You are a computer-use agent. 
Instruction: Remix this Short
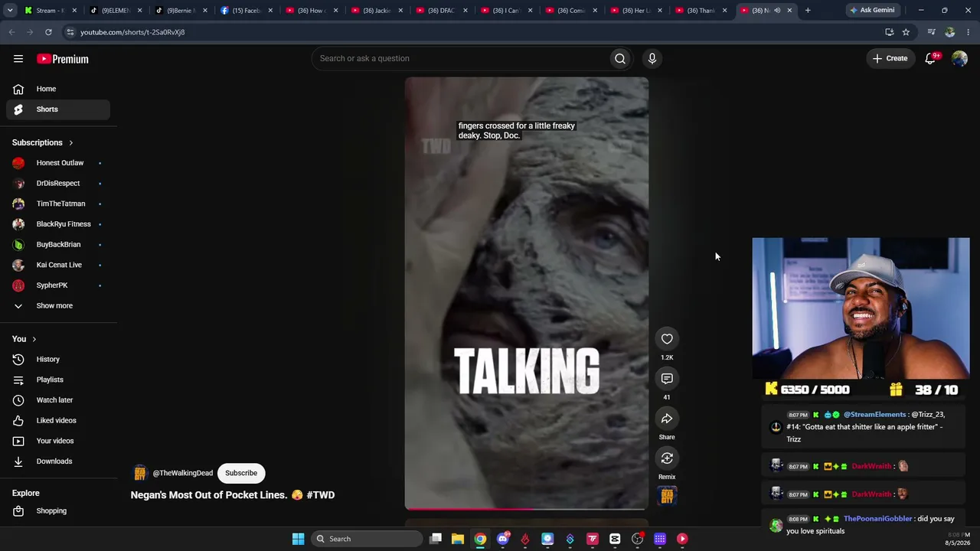(667, 458)
